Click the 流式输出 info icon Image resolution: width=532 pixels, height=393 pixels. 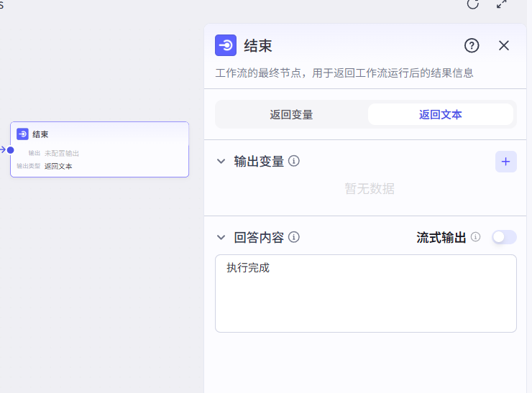click(x=475, y=237)
